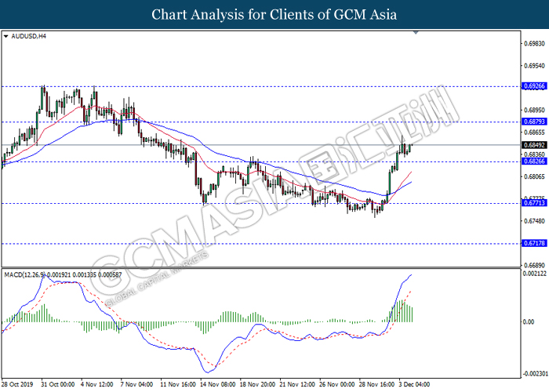
Task: Select the 0.68793 price level label
Action: [x=534, y=122]
